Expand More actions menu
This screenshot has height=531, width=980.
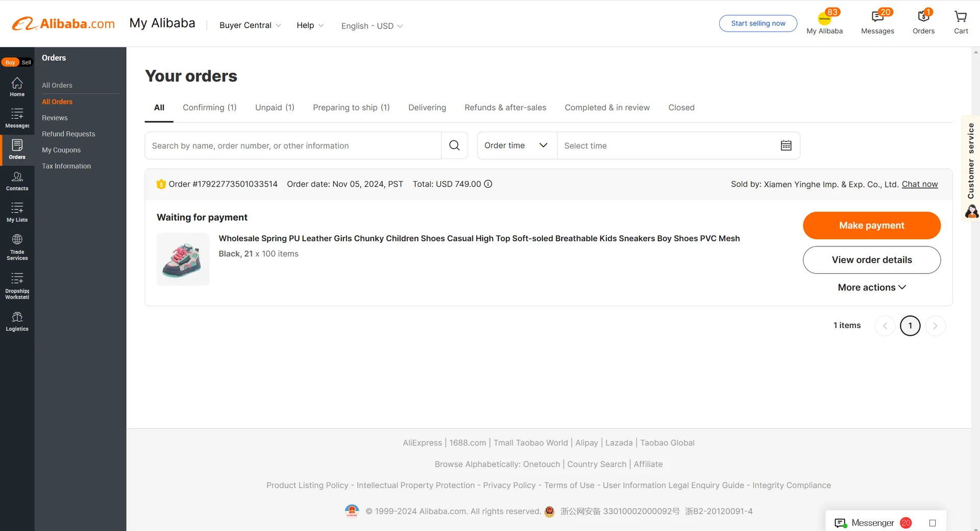tap(871, 287)
